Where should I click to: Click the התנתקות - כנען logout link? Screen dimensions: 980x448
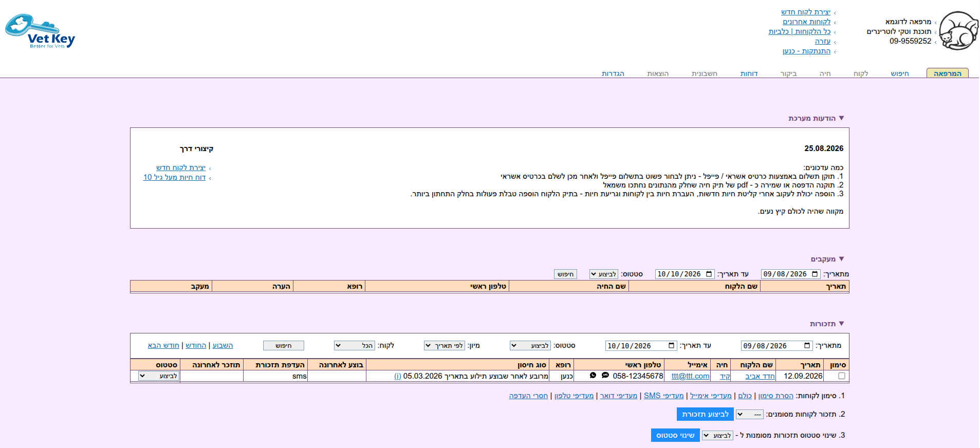pyautogui.click(x=807, y=51)
